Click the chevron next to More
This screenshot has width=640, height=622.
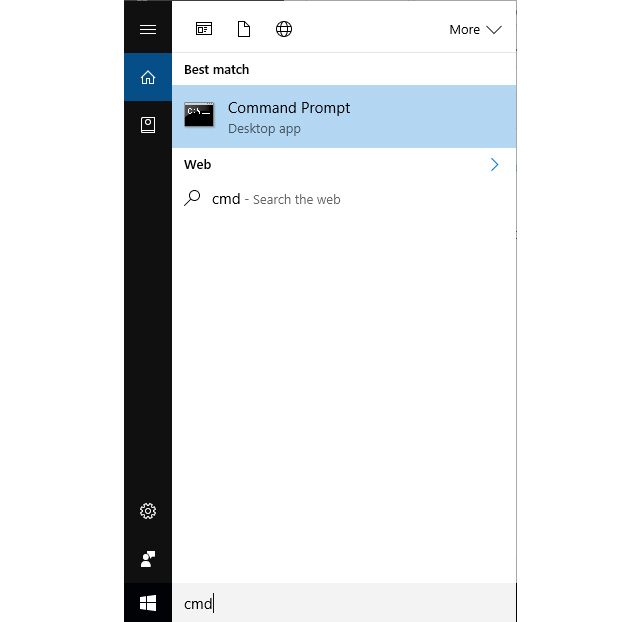494,30
